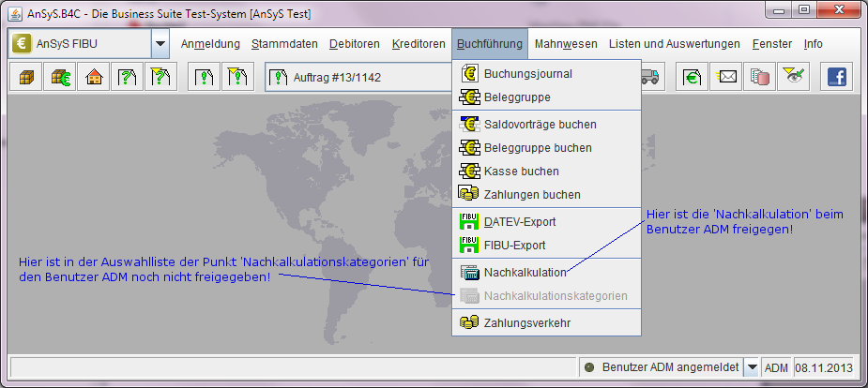Expand the AnSyS FIBU module dropdown
Screen dimensions: 868x388
coord(160,44)
